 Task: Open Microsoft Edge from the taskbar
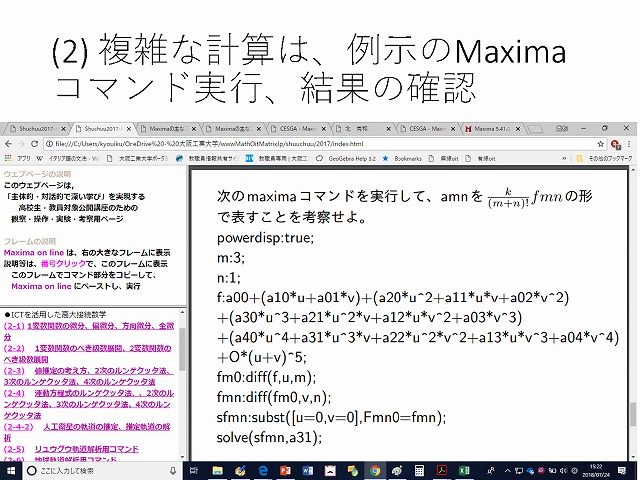(x=263, y=471)
